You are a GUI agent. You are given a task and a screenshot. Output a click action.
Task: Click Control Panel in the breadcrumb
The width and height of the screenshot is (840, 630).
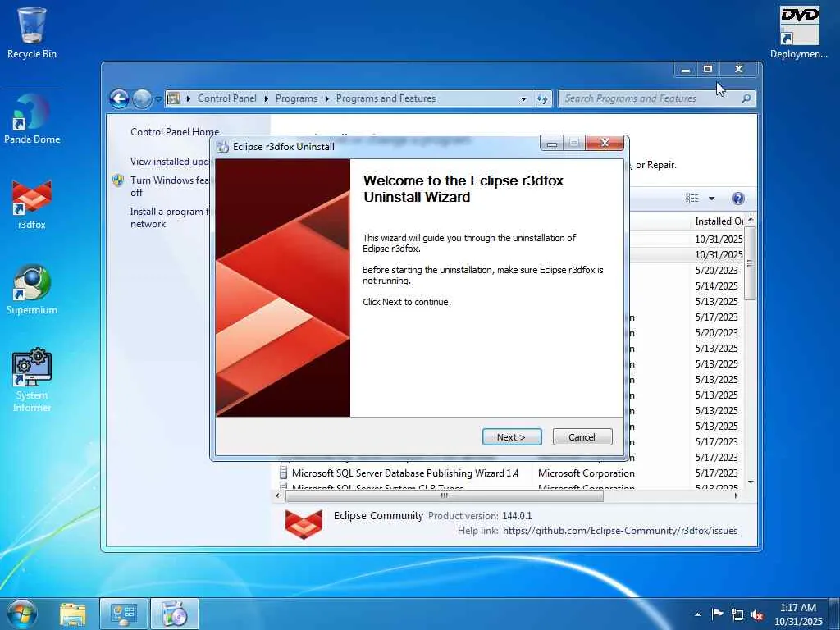click(x=226, y=98)
